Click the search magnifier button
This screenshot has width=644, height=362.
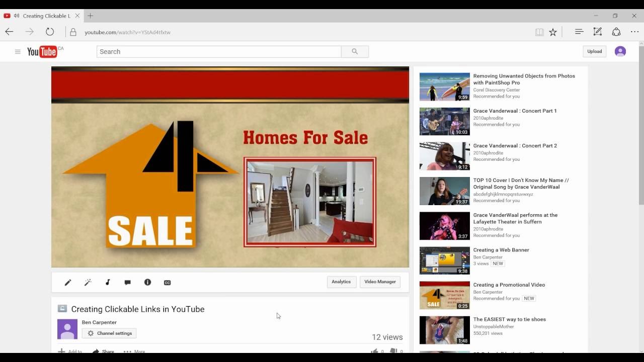[x=355, y=52]
